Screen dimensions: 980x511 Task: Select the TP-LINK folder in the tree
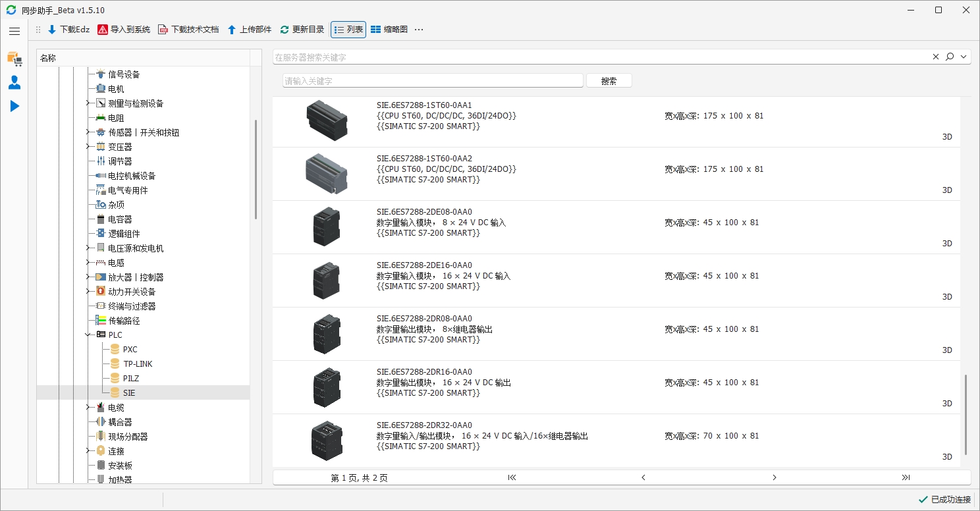click(137, 364)
